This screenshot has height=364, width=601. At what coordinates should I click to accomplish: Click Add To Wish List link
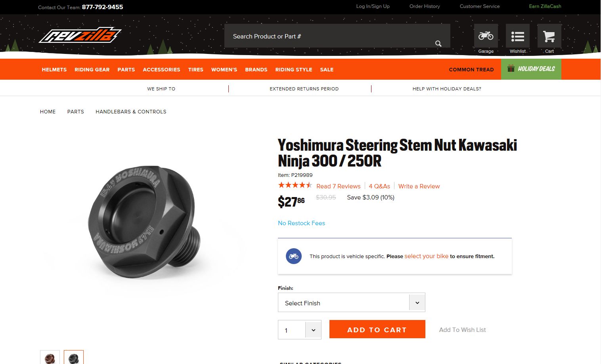[462, 330]
